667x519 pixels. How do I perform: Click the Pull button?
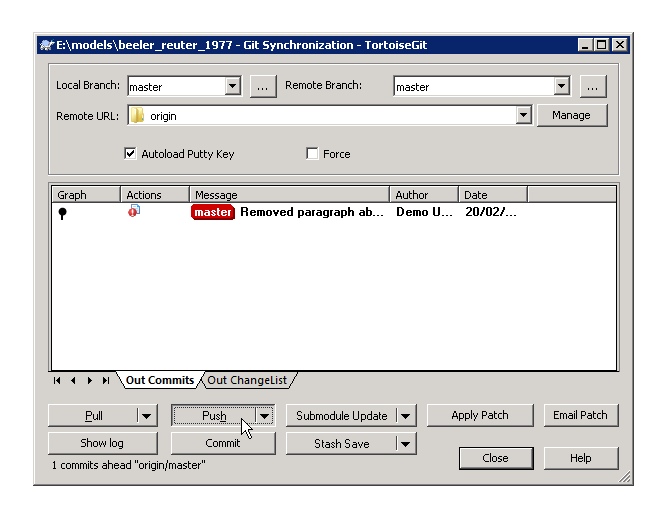94,416
